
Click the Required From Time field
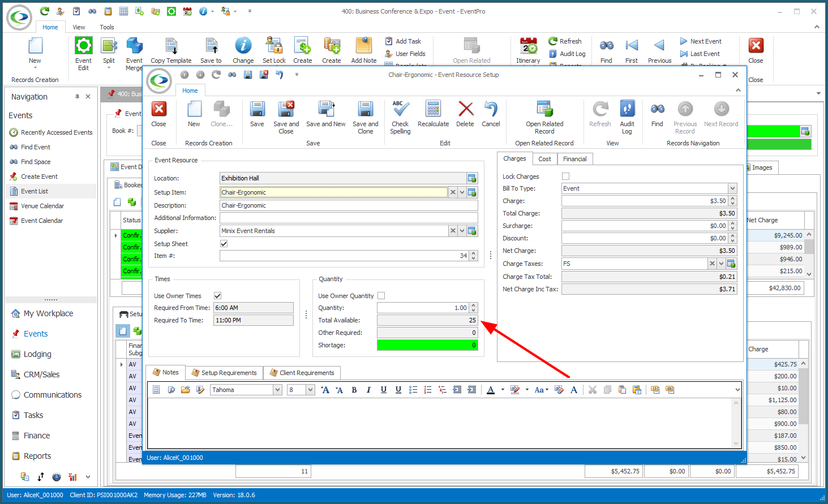click(254, 308)
